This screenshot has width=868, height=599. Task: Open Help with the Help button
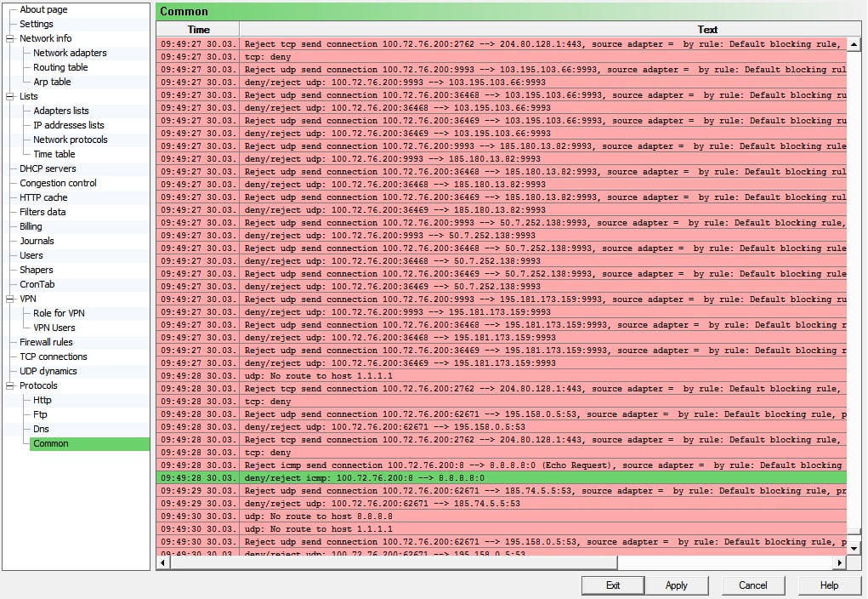click(829, 585)
